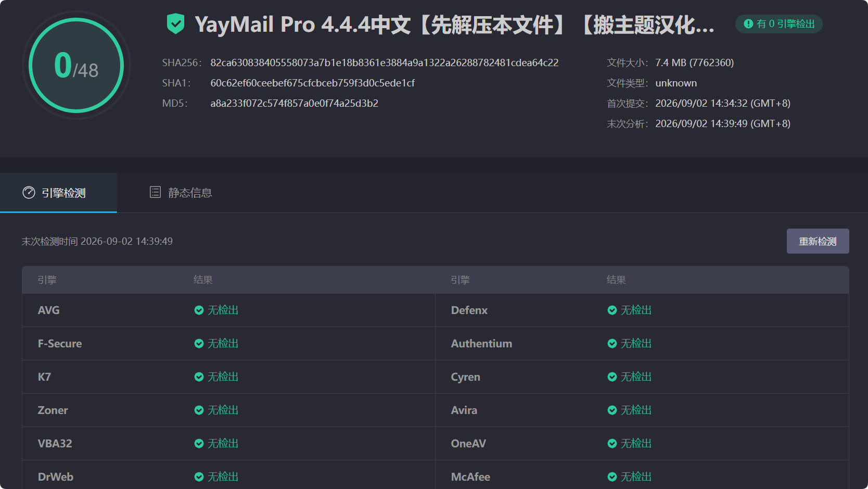Click the Defenx engine name
The width and height of the screenshot is (868, 489).
click(x=469, y=310)
